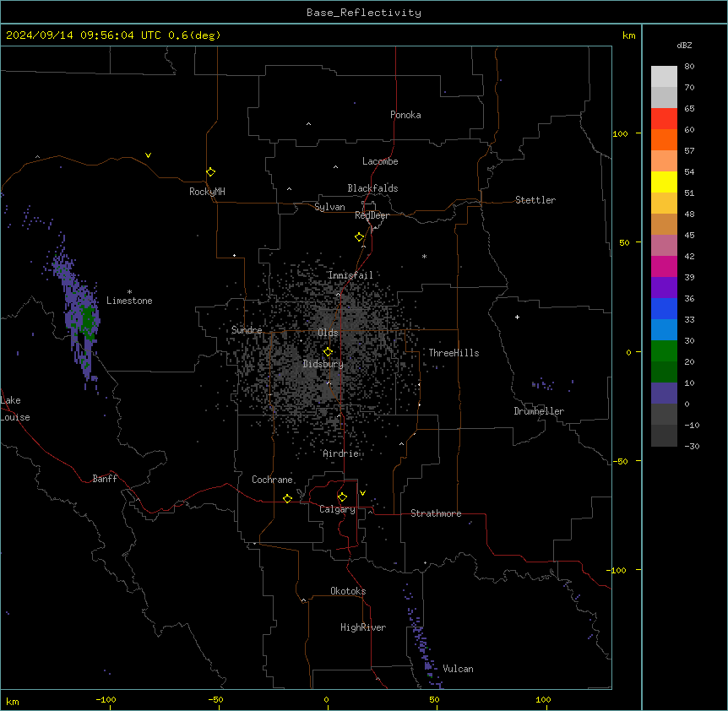Click the yellow diamond marker above Calgary label
Viewport: 728px width, 711px height.
tap(342, 497)
